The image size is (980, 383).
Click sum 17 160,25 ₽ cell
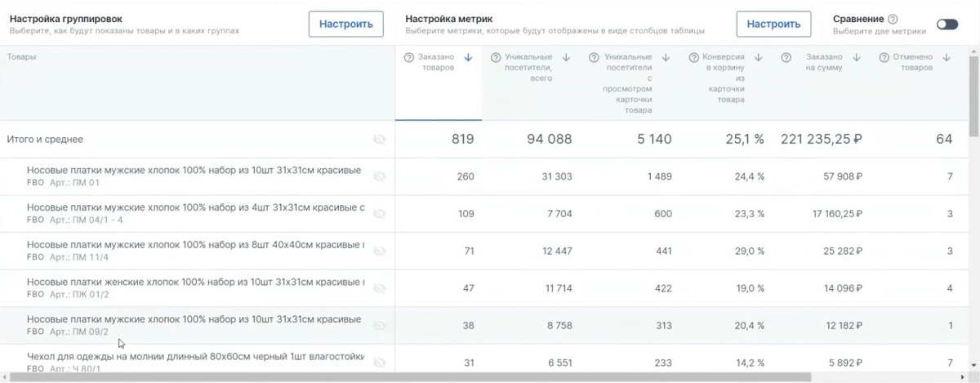(x=837, y=213)
